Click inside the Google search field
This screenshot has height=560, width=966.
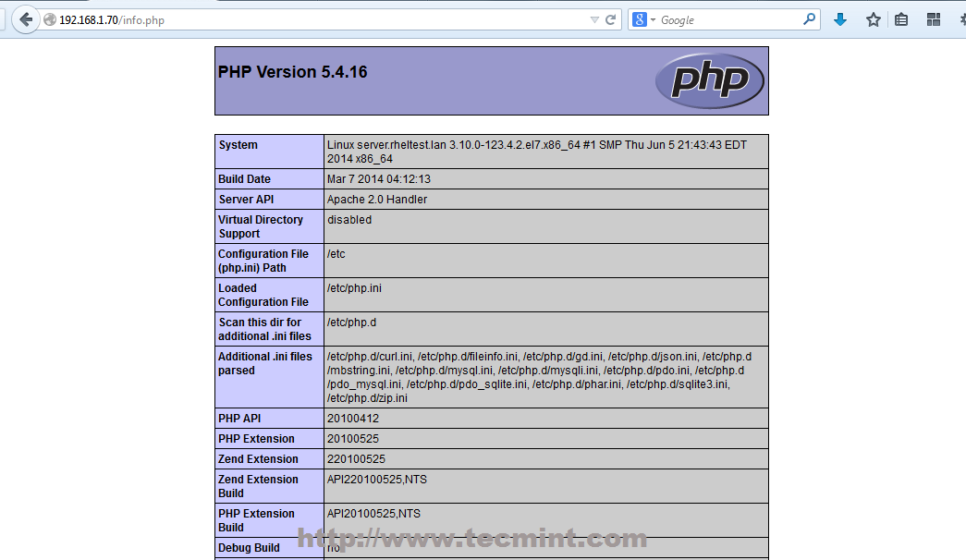coord(730,19)
